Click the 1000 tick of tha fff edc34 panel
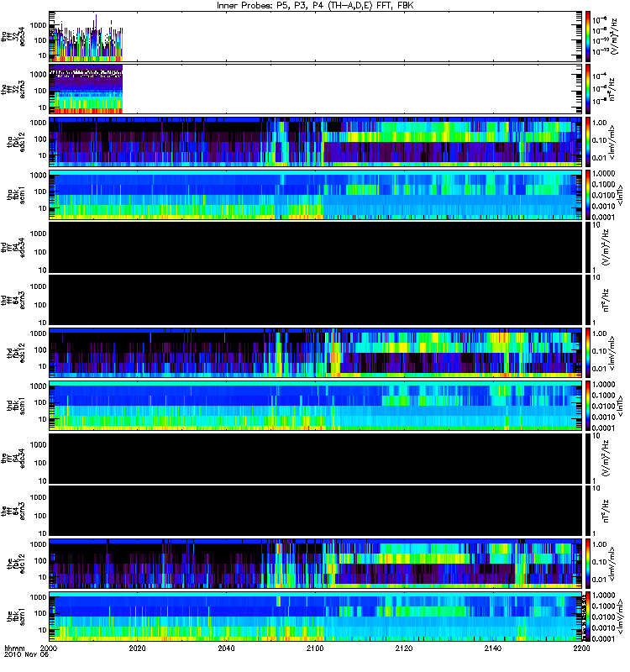This screenshot has width=630, height=672. tap(38, 25)
